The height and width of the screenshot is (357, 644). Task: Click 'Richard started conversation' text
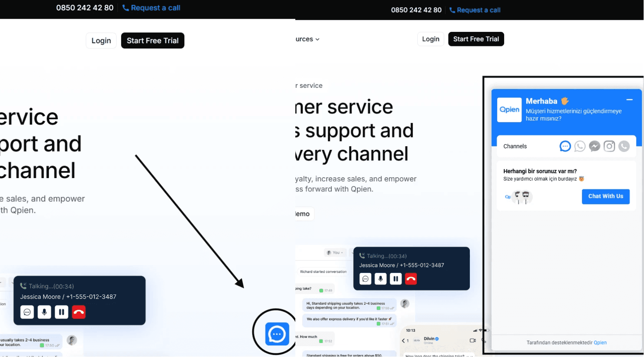tap(323, 272)
